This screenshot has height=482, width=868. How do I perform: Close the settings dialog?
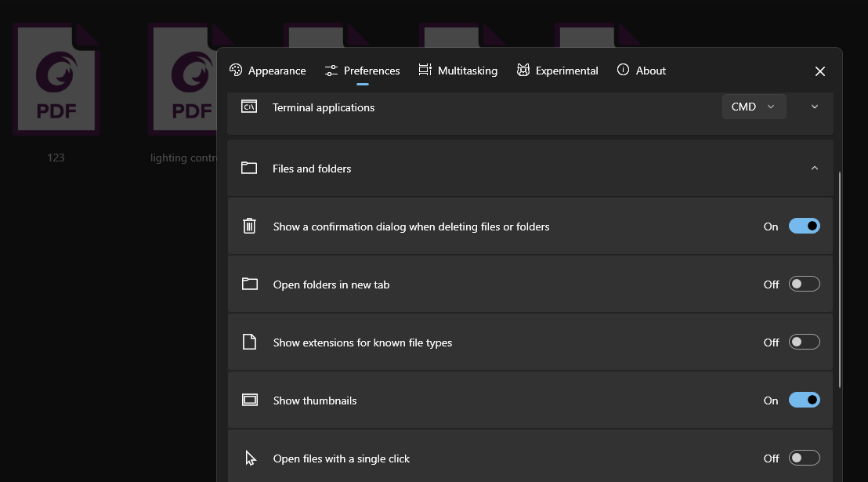pyautogui.click(x=820, y=71)
